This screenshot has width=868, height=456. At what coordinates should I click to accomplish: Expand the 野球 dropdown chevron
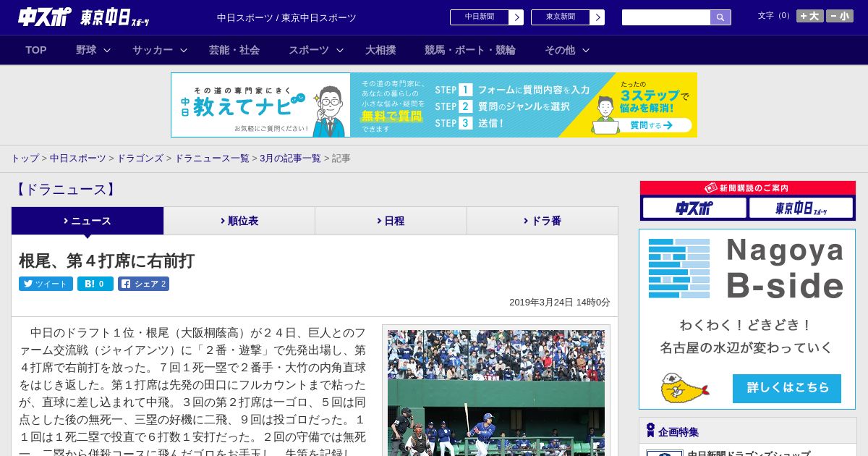coord(107,50)
